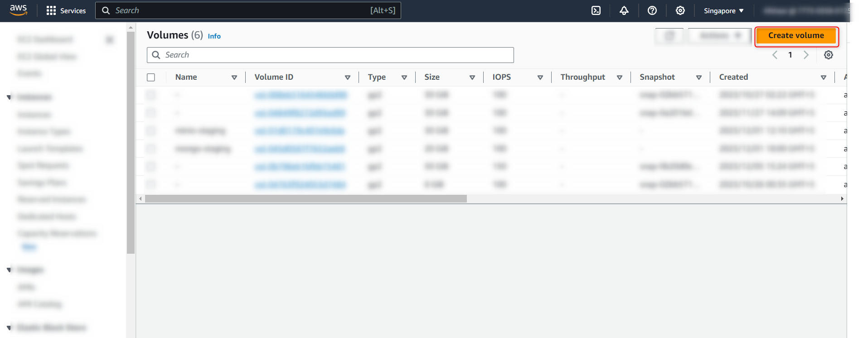This screenshot has height=338, width=868.
Task: Toggle the select all volumes checkbox
Action: (151, 77)
